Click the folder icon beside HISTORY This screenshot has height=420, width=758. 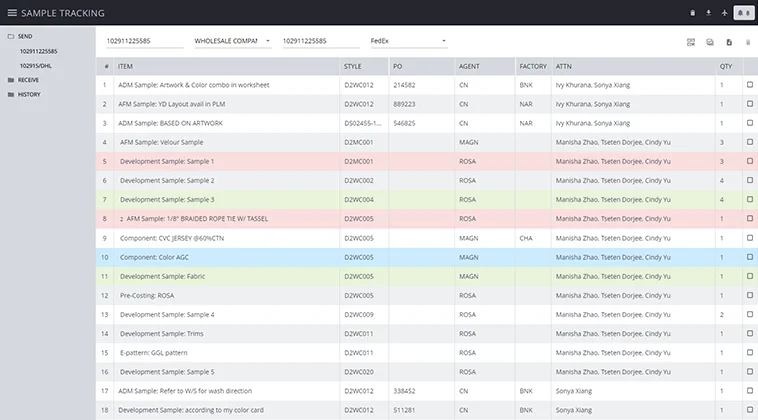[11, 94]
